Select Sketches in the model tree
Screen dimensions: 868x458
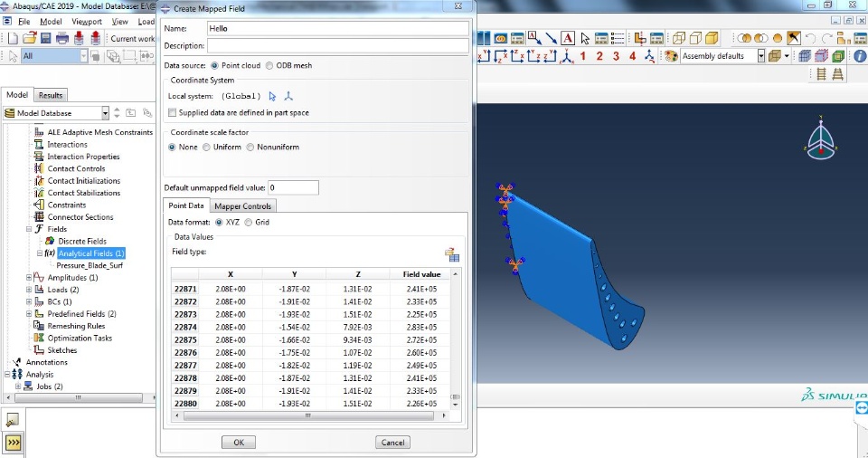pyautogui.click(x=62, y=350)
